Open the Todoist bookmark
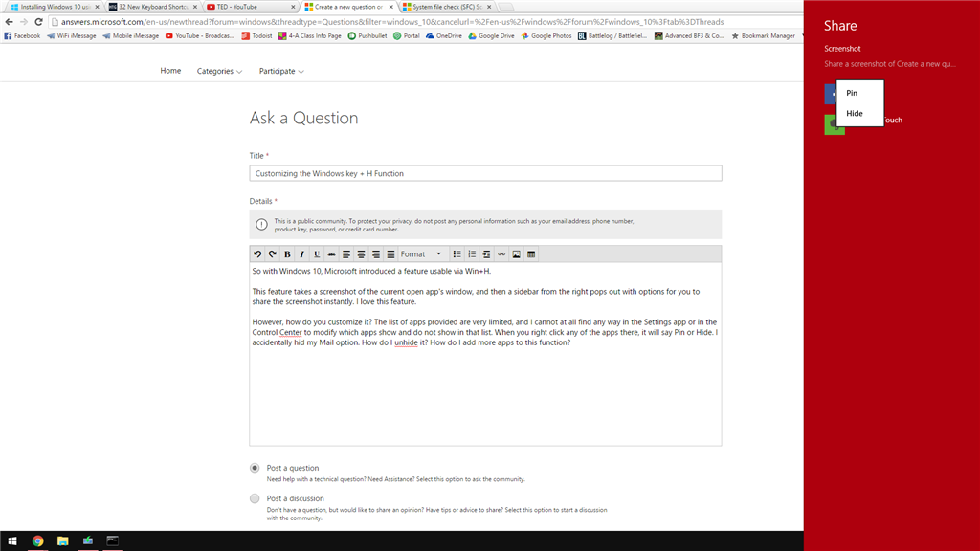 256,36
